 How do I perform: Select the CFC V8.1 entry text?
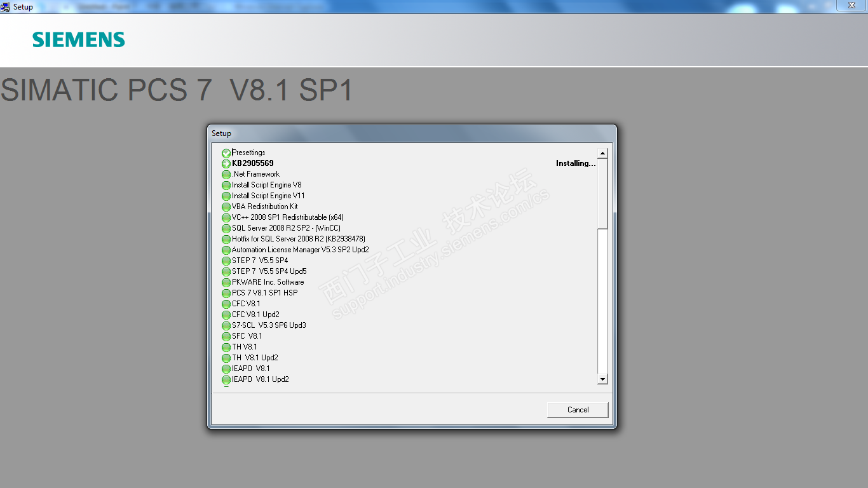tap(246, 304)
